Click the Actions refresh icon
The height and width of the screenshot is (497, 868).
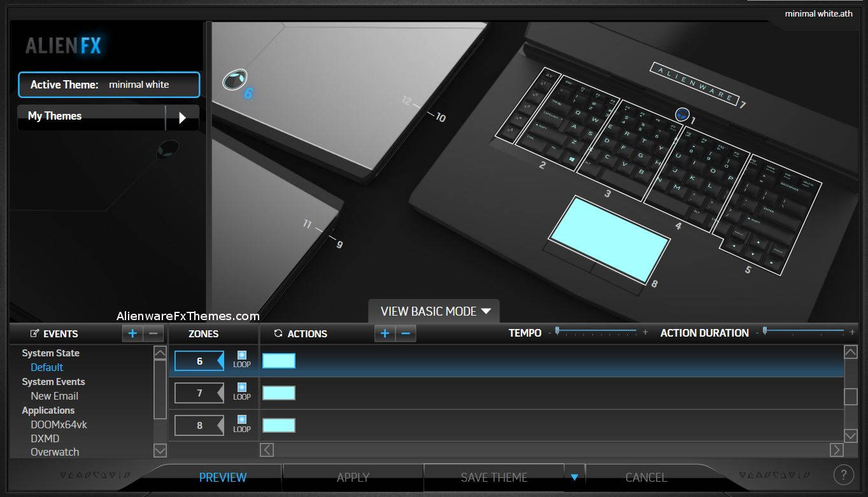coord(278,333)
